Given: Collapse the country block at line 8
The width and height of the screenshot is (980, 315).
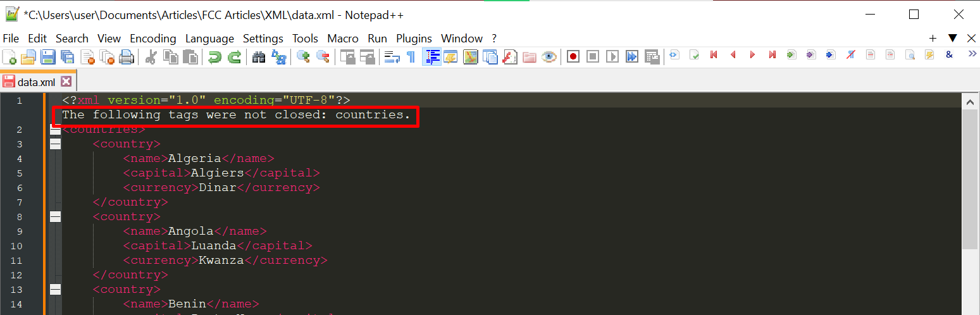Looking at the screenshot, I should point(55,216).
